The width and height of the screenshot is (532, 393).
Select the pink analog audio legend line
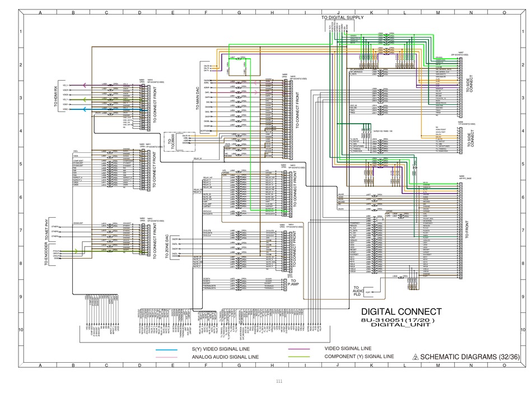166,357
